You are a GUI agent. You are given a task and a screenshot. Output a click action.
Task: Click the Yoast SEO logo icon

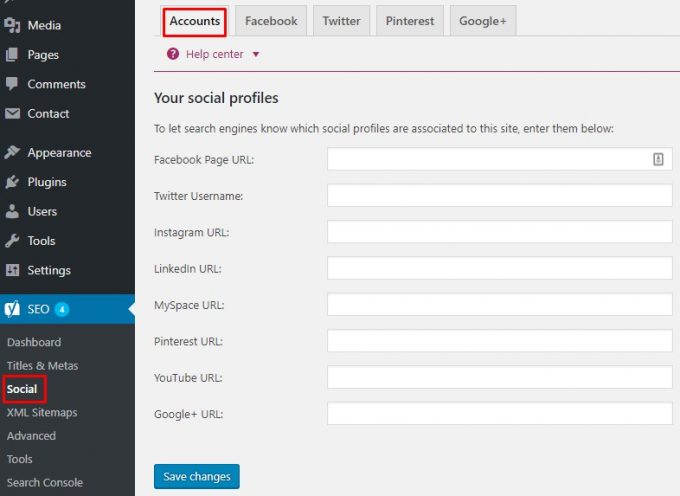tap(12, 309)
